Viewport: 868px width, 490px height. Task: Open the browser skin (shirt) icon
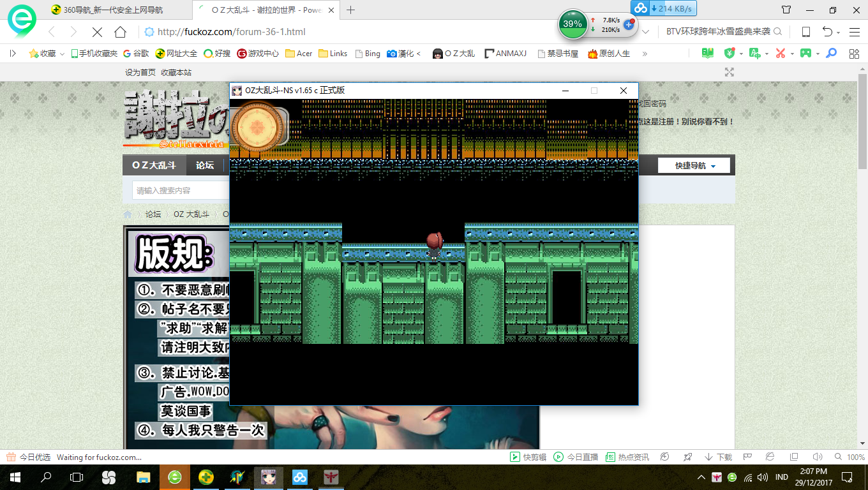(x=786, y=10)
